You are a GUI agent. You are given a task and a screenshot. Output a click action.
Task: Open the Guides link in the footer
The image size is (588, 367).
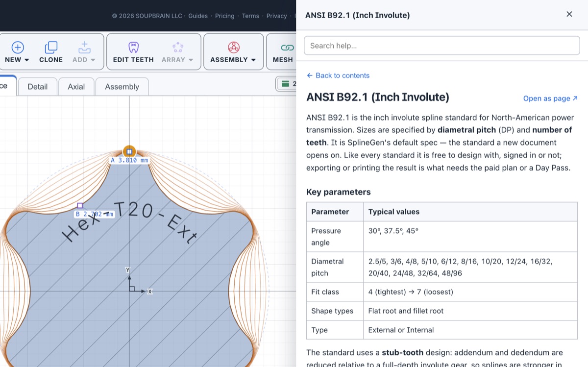[x=198, y=16]
